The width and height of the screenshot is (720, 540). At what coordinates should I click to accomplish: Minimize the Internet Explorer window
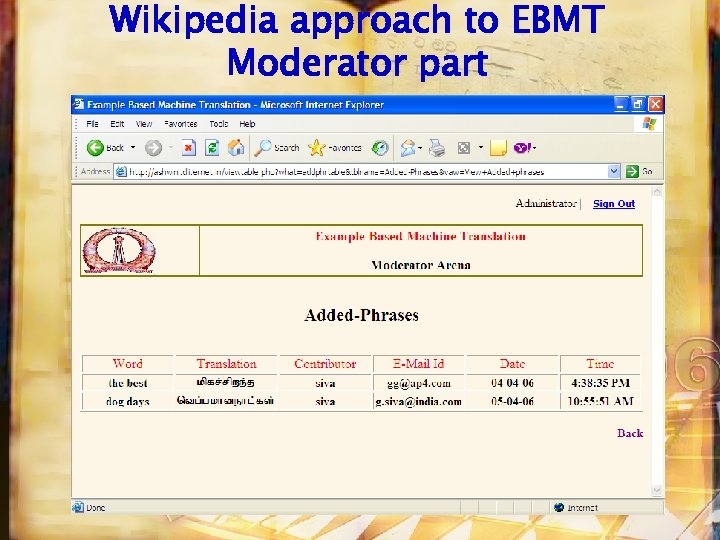[x=621, y=105]
